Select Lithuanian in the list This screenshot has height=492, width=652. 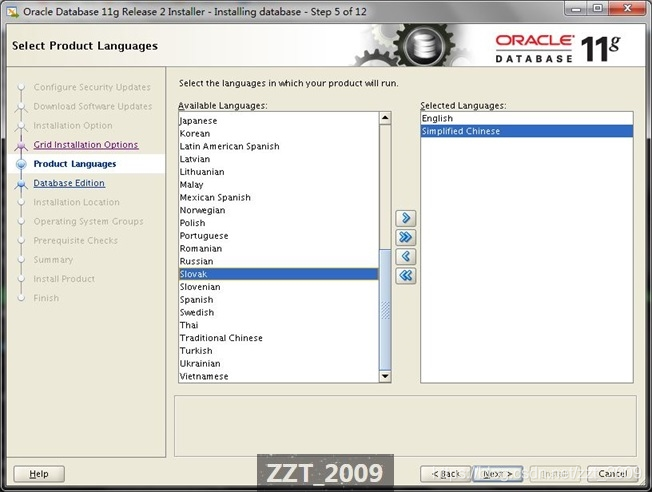279,172
